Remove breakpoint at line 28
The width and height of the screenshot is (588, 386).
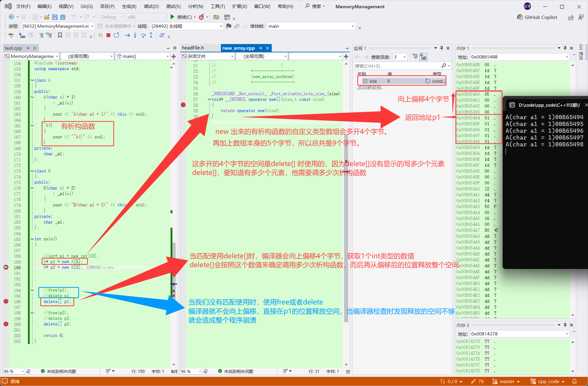tap(183, 105)
